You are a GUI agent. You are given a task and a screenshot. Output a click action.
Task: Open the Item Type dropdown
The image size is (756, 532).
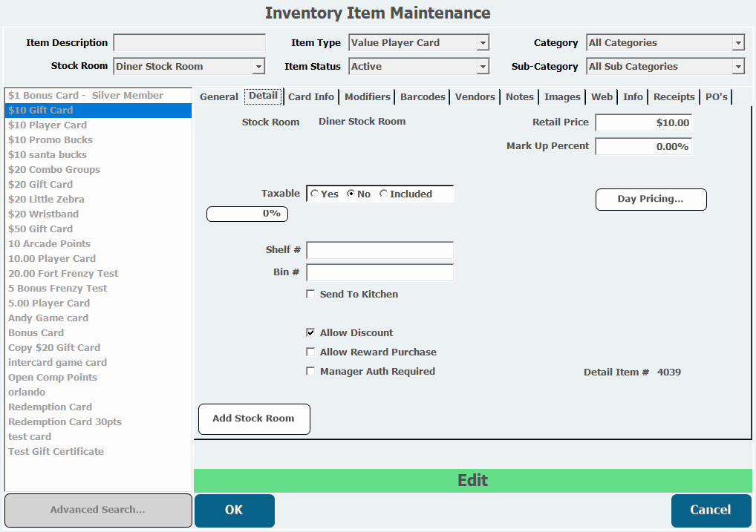coord(483,43)
